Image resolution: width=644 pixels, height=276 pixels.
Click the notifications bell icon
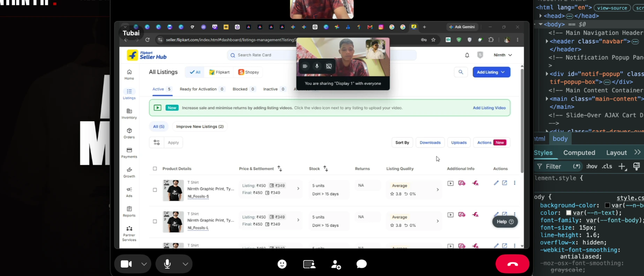pos(467,55)
